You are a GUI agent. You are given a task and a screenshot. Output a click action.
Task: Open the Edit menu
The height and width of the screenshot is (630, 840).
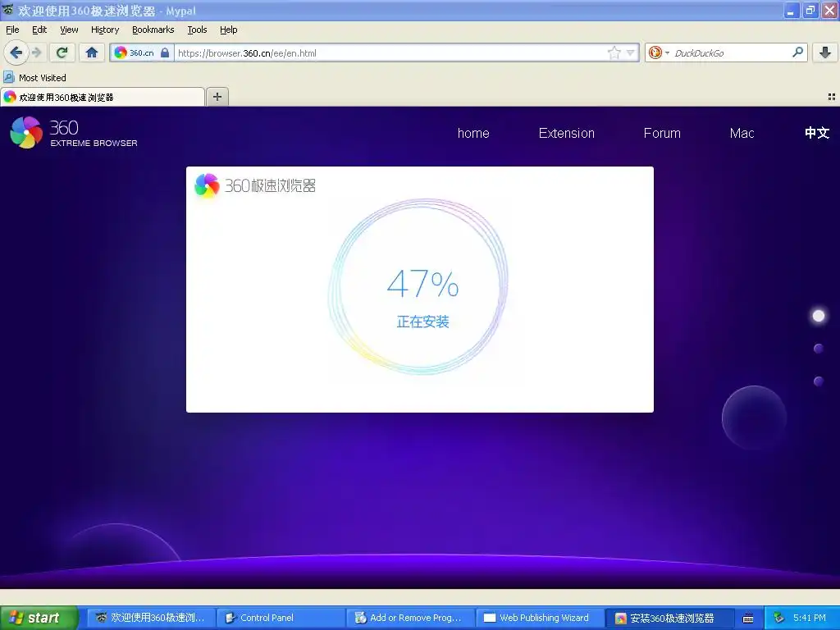[x=39, y=30]
